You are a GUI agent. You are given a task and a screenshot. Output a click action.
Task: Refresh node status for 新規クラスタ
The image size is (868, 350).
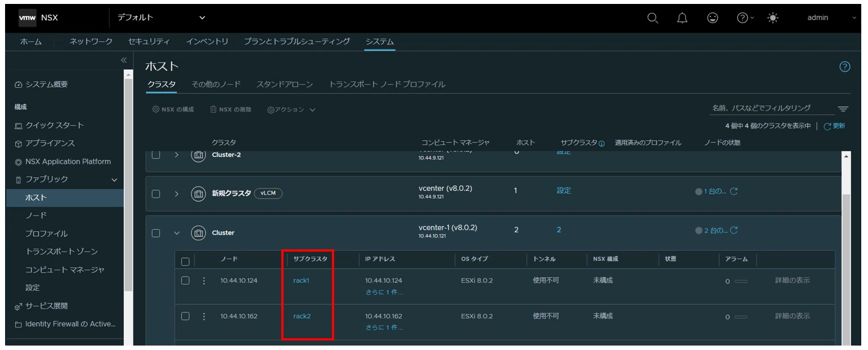pos(734,191)
